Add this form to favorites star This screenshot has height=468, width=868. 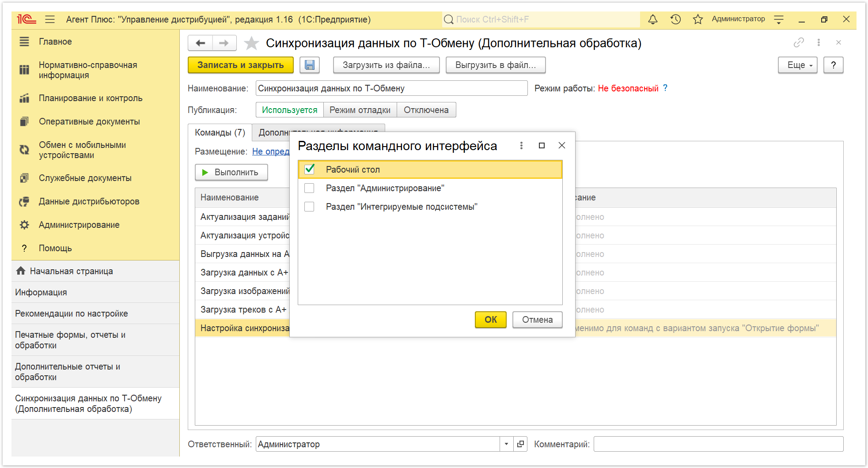coord(251,43)
